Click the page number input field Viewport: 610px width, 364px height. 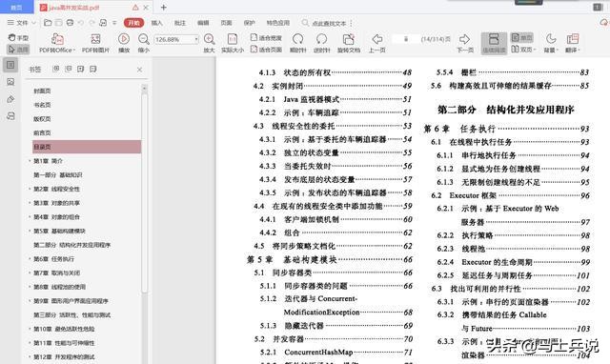[x=406, y=39]
